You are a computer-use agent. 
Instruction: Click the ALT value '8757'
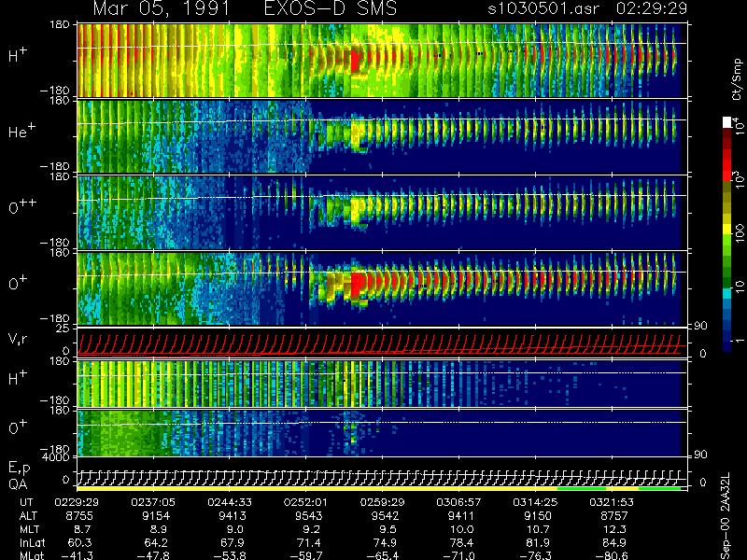[614, 516]
